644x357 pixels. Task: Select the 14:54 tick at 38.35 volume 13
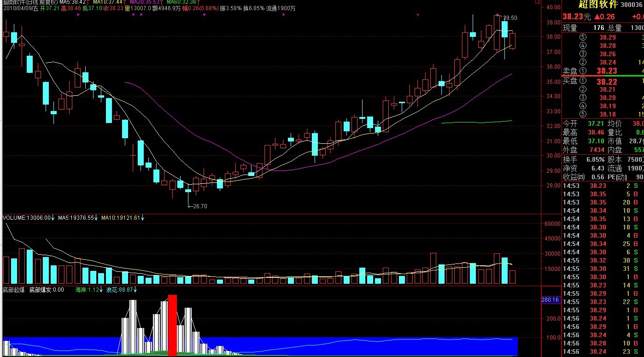click(603, 219)
